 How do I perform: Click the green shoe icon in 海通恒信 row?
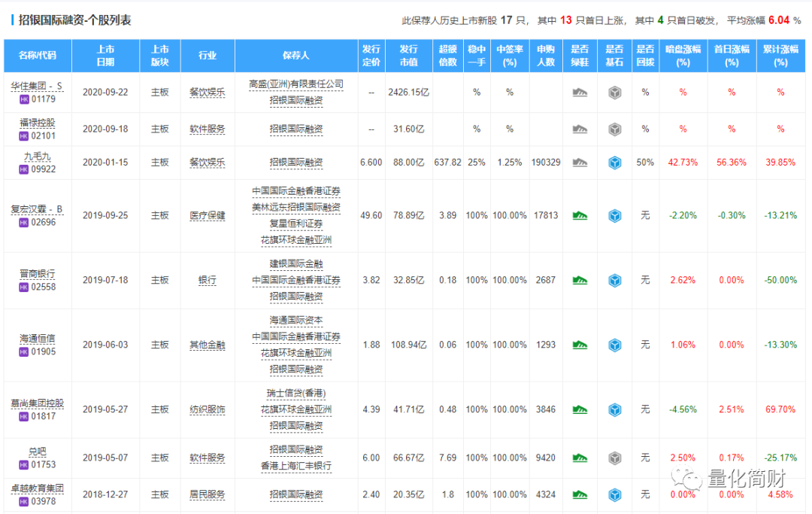(x=580, y=345)
